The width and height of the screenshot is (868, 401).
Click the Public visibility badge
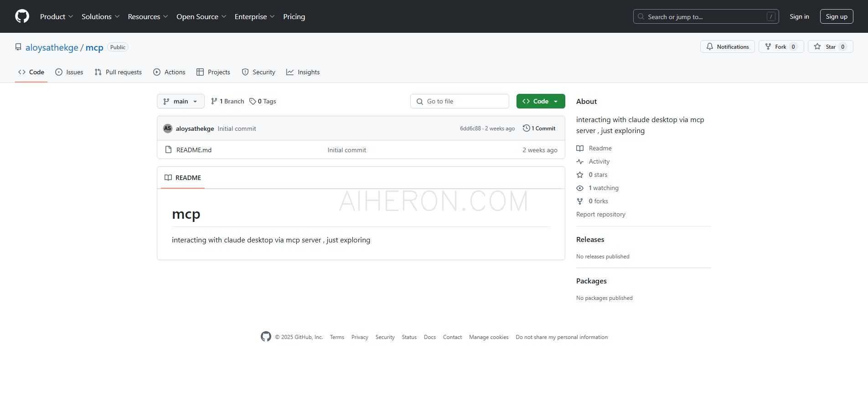[118, 47]
